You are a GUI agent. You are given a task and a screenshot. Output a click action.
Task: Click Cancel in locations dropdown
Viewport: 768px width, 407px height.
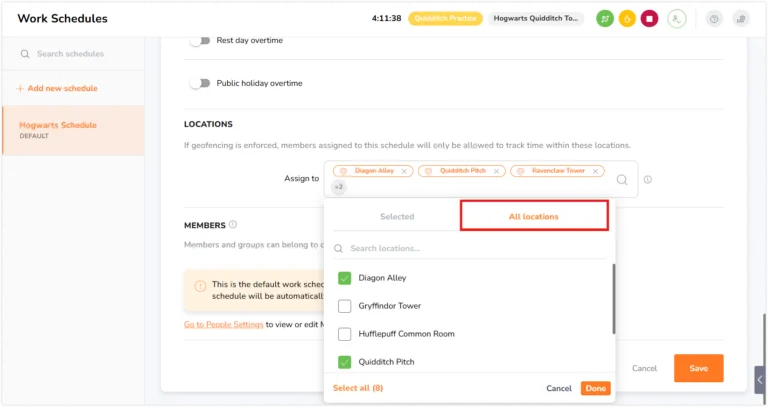[x=559, y=388]
